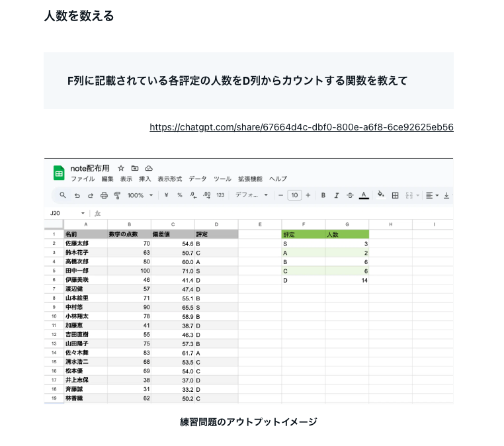Select row 19 header
Image resolution: width=504 pixels, height=446 pixels.
(54, 398)
